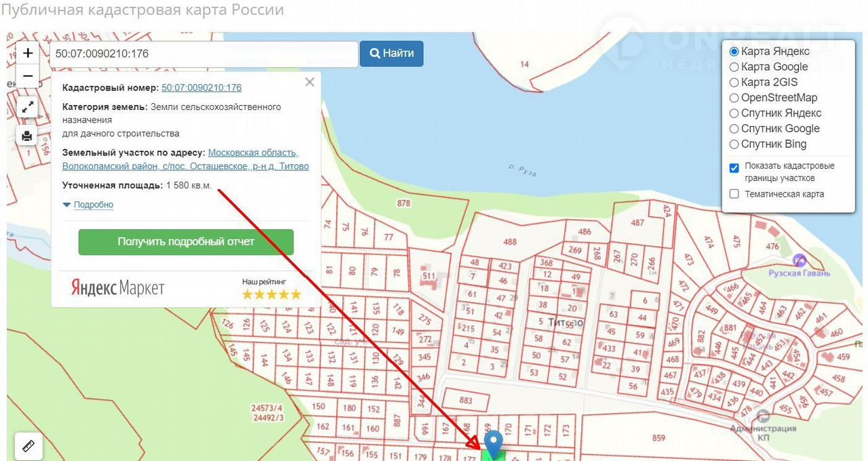Zoom out with the minus button
The height and width of the screenshot is (461, 868).
tap(28, 76)
